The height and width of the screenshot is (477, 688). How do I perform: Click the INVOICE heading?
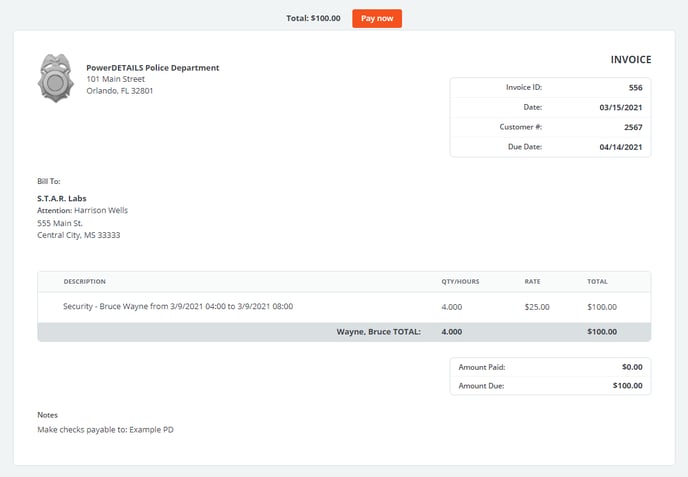(x=630, y=60)
